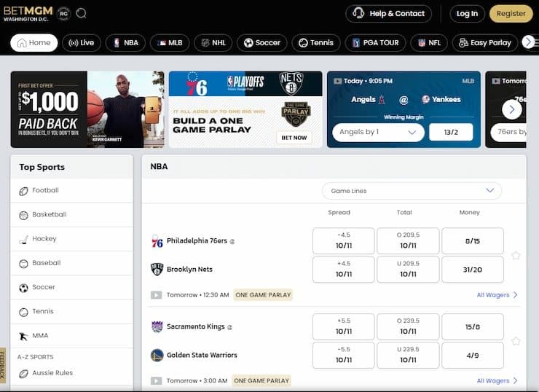Click ONE GAME PARLAY tag for 76ers-Nets
Screen dimensions: 539x392
pyautogui.click(x=263, y=294)
